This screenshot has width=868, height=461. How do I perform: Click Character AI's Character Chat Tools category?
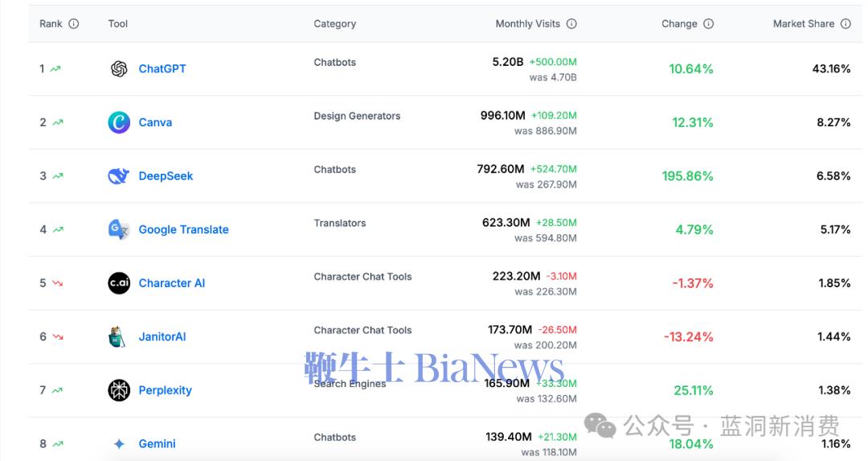click(x=362, y=277)
